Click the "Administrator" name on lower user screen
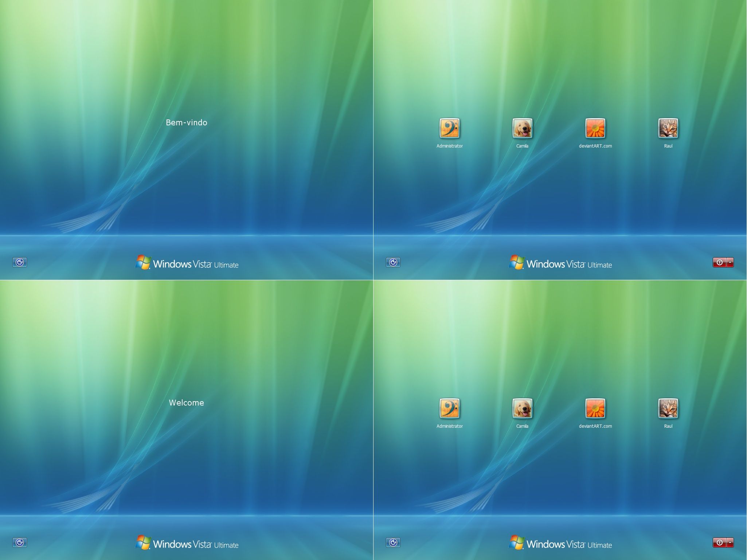This screenshot has height=560, width=747. coord(450,426)
